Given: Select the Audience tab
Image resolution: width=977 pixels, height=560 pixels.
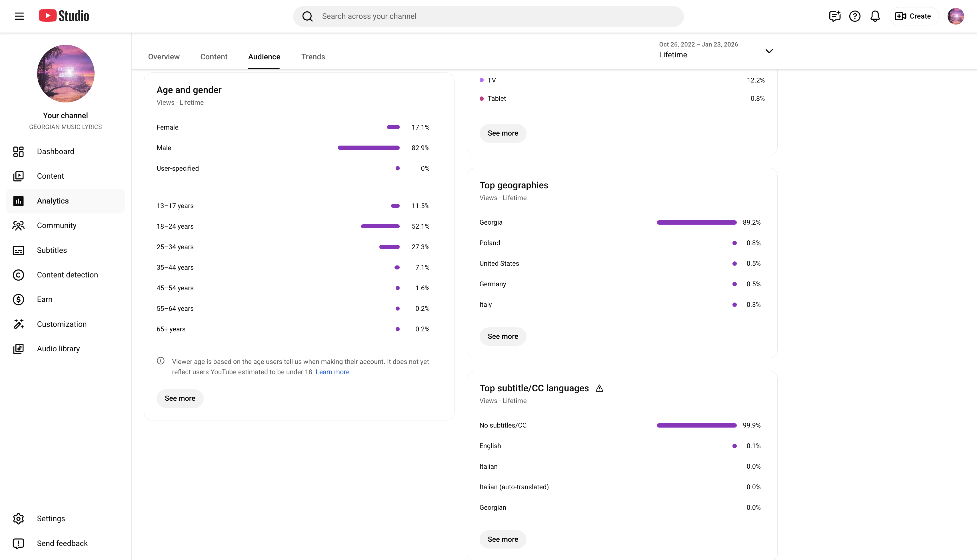Looking at the screenshot, I should (x=264, y=57).
